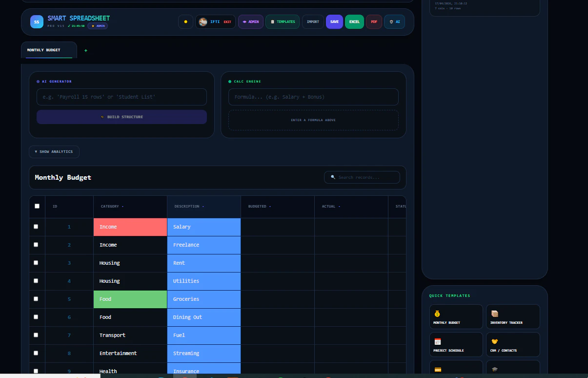Open the credit card template icon
This screenshot has height=378, width=588.
[x=437, y=369]
